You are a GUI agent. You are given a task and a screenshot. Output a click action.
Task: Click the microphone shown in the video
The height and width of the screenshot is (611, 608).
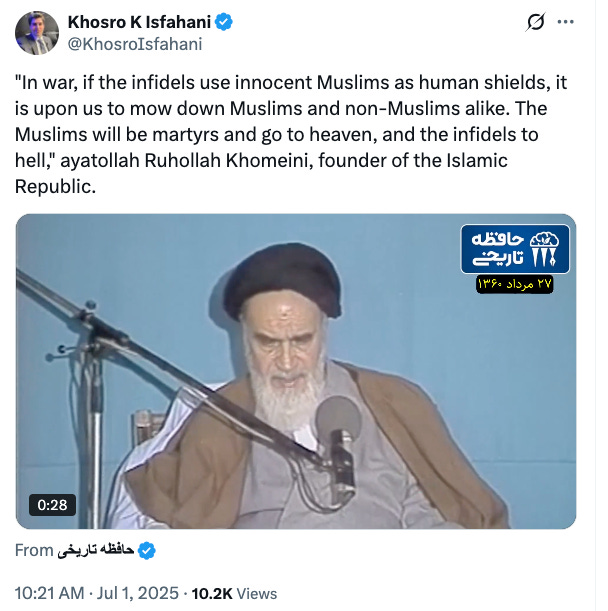[338, 442]
